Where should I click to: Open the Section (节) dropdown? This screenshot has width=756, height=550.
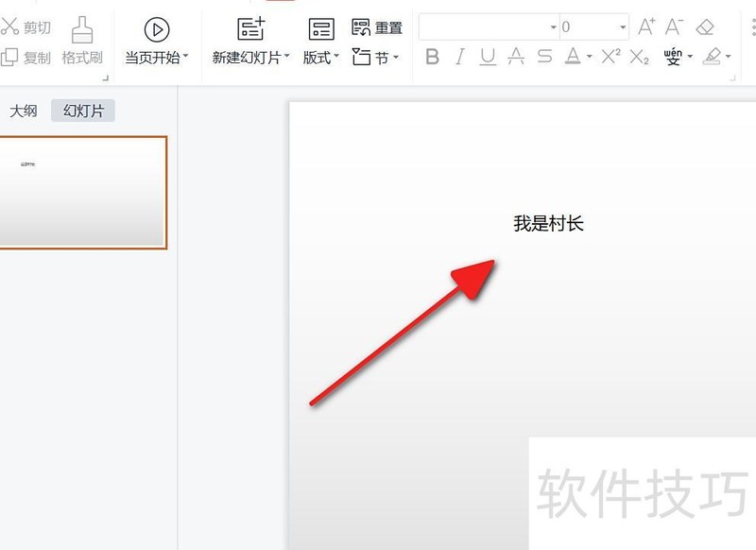point(371,57)
